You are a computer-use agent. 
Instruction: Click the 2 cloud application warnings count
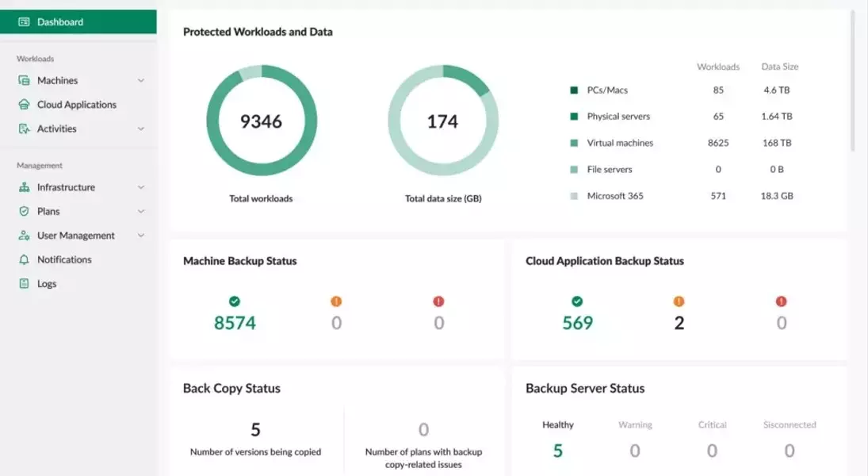coord(679,323)
